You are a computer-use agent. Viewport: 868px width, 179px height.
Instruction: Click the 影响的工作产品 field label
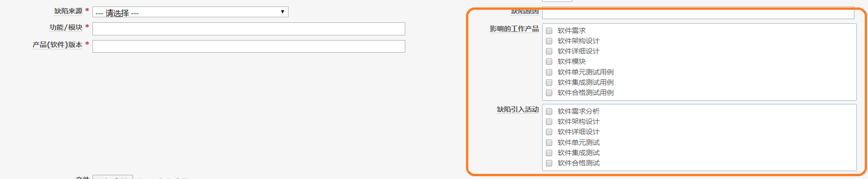click(x=514, y=29)
